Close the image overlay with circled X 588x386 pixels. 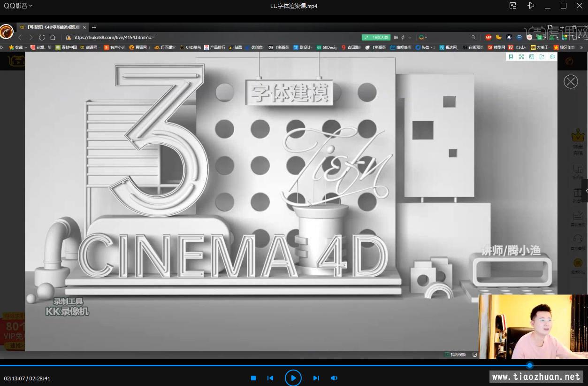coord(571,82)
